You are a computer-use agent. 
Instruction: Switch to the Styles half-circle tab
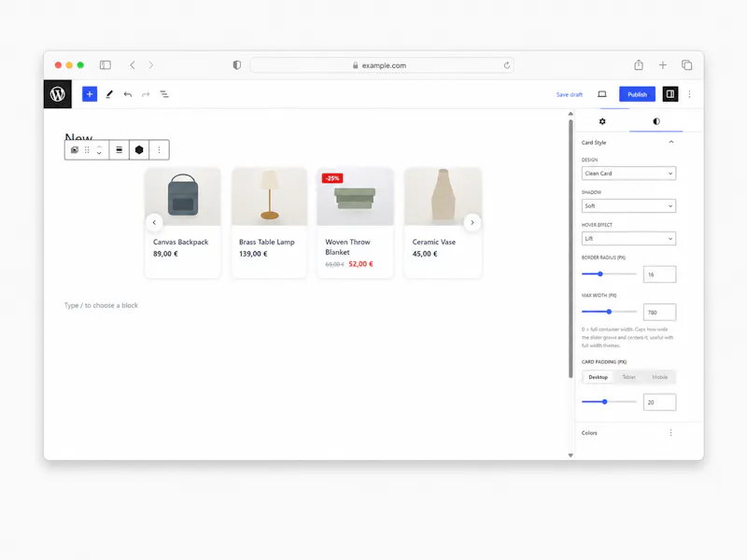[x=656, y=121]
